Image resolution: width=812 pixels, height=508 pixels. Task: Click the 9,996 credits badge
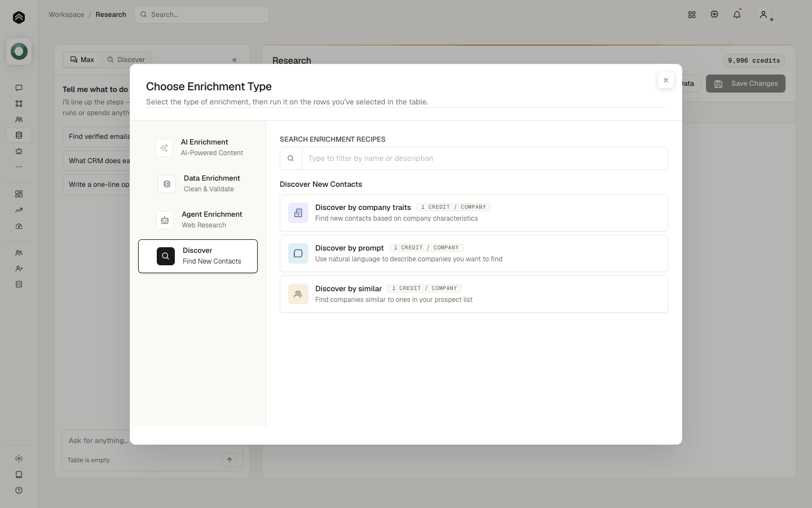click(x=754, y=60)
